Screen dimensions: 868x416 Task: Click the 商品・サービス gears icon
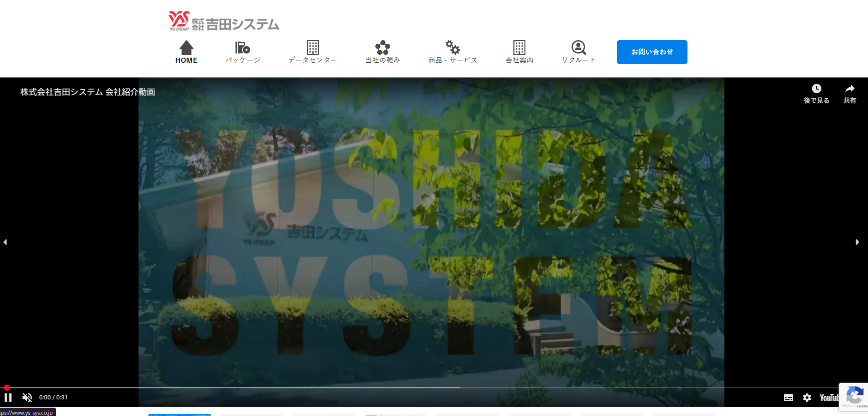(453, 47)
